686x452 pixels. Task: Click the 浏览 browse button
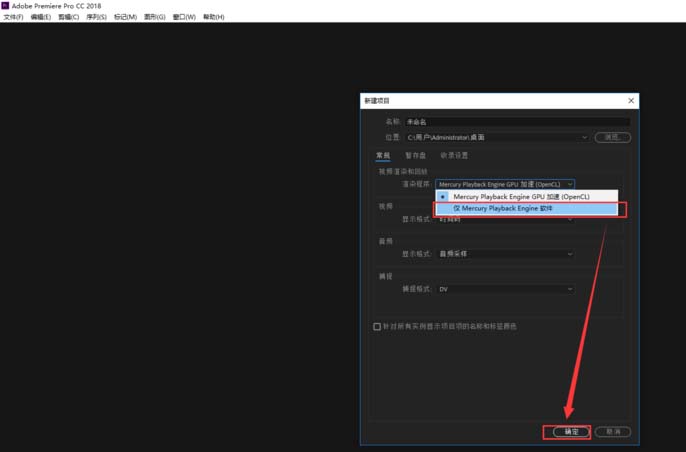[612, 137]
